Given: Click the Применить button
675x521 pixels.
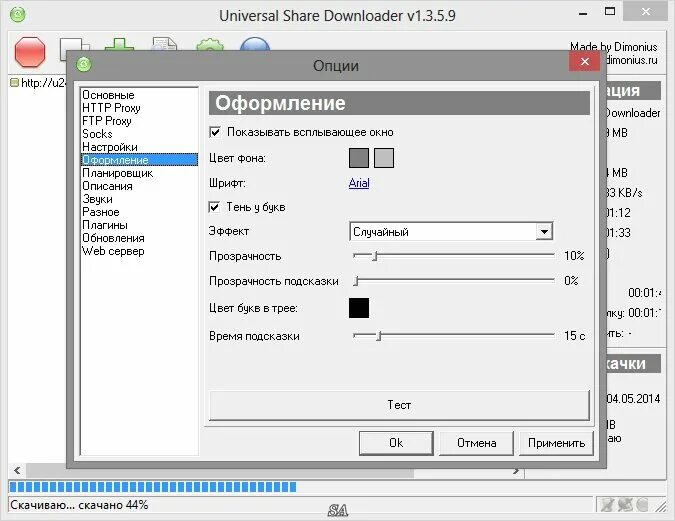Looking at the screenshot, I should [556, 443].
